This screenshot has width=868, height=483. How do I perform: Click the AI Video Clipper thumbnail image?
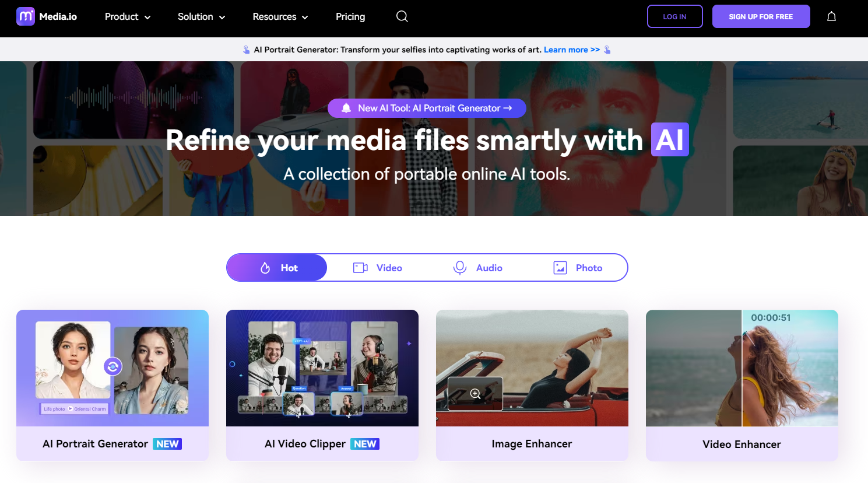(x=322, y=368)
